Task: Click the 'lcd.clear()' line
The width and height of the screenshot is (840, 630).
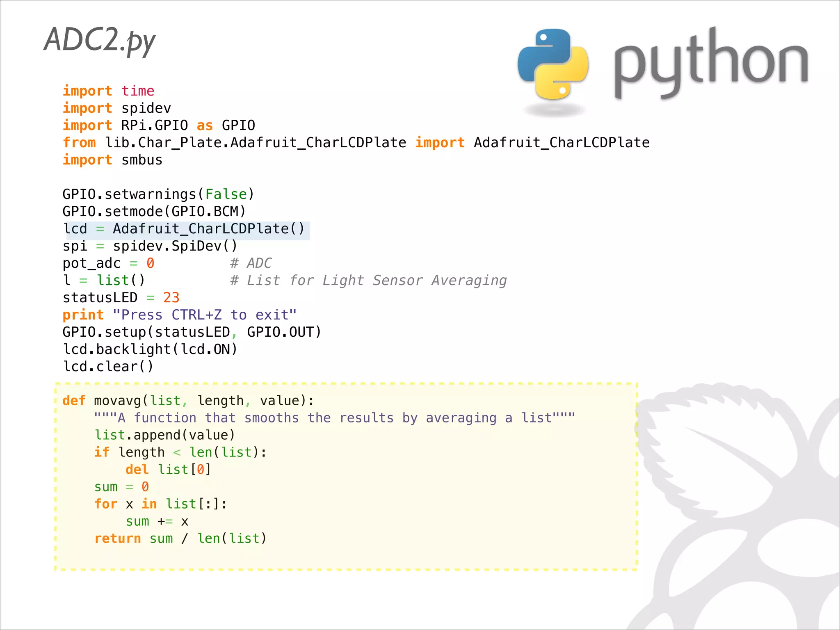Action: point(108,366)
